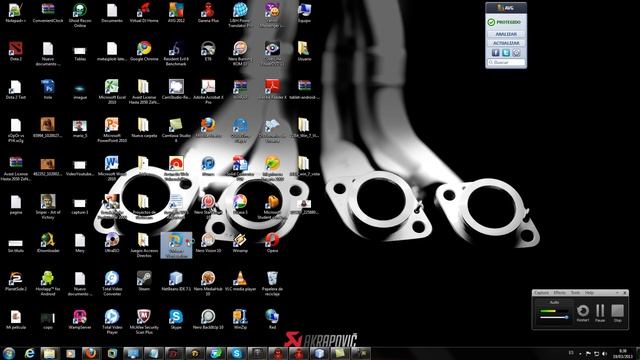Launch Internet Explorer from taskbar
640x360 pixels.
[x=29, y=353]
